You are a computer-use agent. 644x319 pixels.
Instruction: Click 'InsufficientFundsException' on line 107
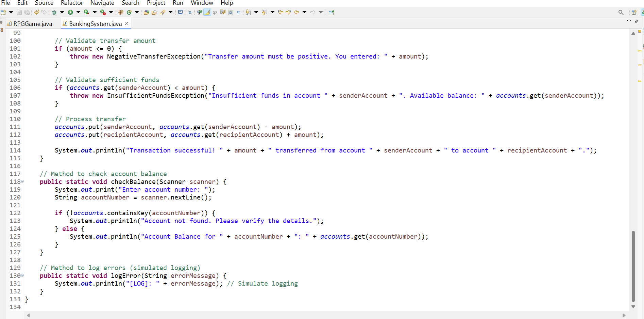(156, 96)
